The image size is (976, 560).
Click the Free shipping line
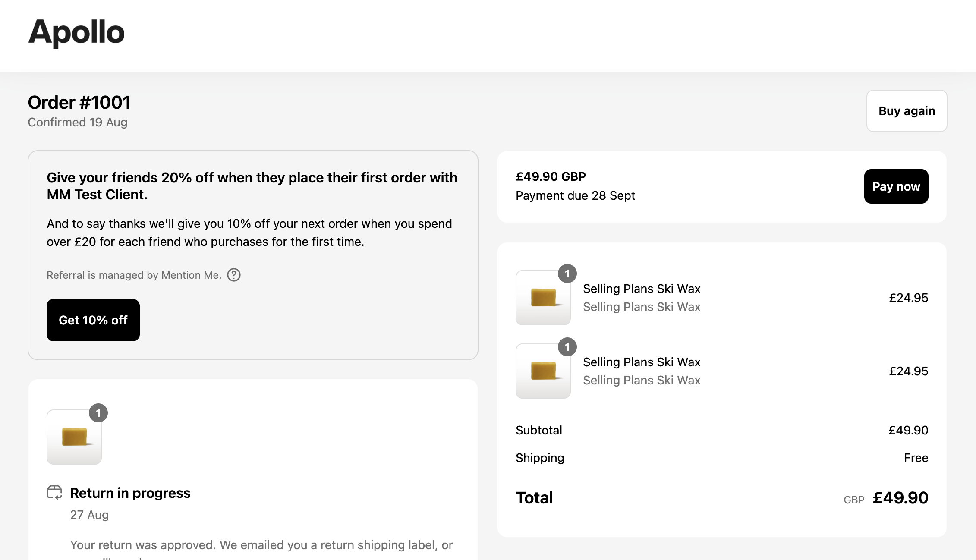pyautogui.click(x=916, y=458)
